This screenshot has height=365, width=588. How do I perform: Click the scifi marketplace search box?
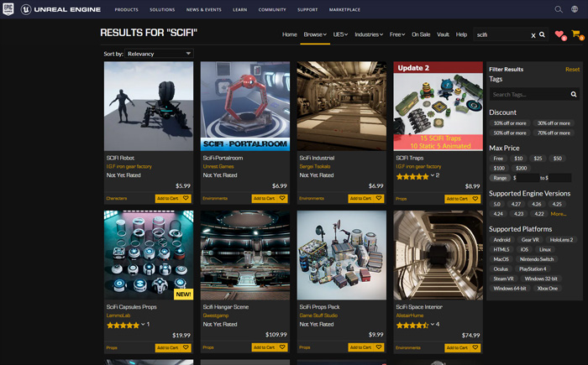(501, 35)
